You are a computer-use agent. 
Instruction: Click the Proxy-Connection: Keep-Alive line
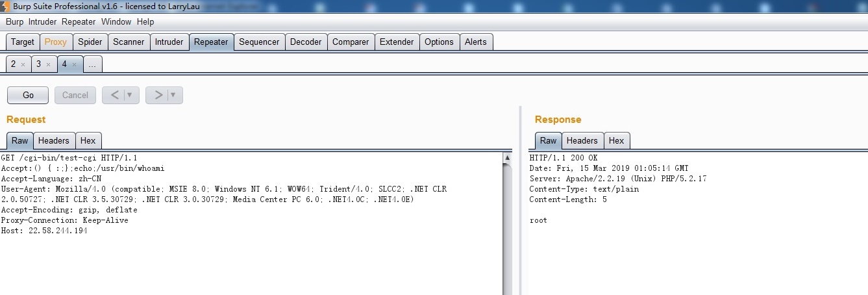[64, 220]
